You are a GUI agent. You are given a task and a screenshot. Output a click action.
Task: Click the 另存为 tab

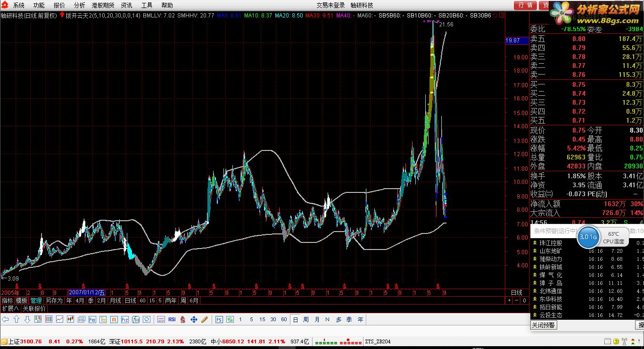[54, 300]
